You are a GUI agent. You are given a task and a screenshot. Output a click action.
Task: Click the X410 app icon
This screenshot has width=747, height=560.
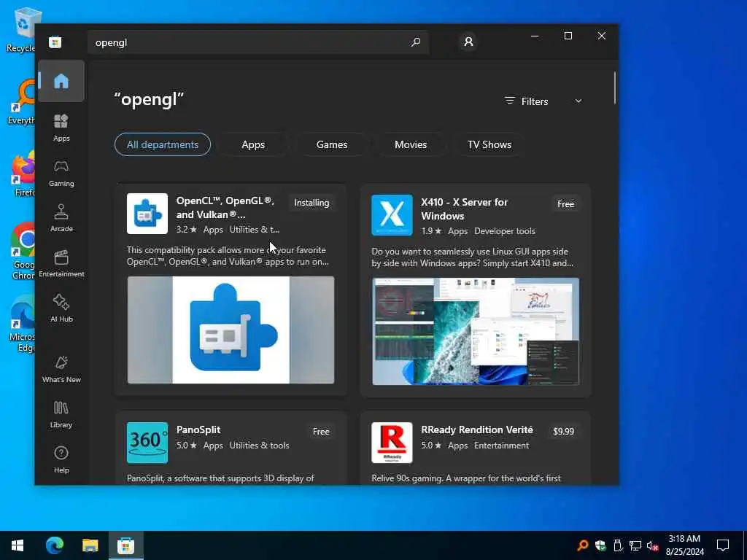[x=392, y=215]
